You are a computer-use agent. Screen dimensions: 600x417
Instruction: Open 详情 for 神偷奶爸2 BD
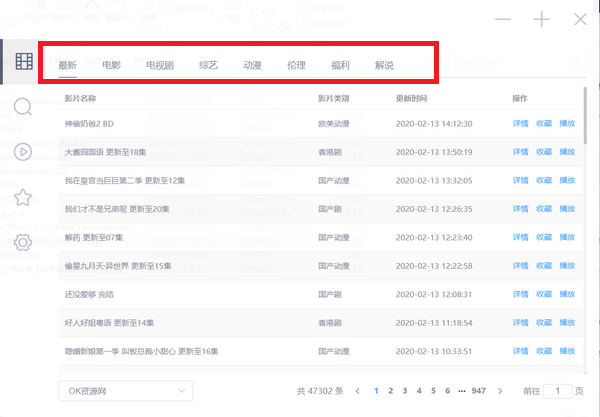tap(520, 123)
